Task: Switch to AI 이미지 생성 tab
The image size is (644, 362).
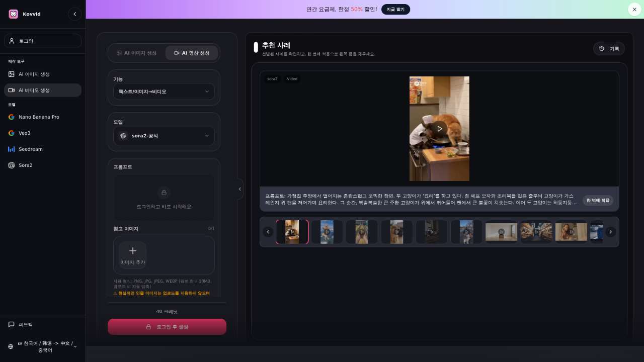Action: click(x=136, y=53)
